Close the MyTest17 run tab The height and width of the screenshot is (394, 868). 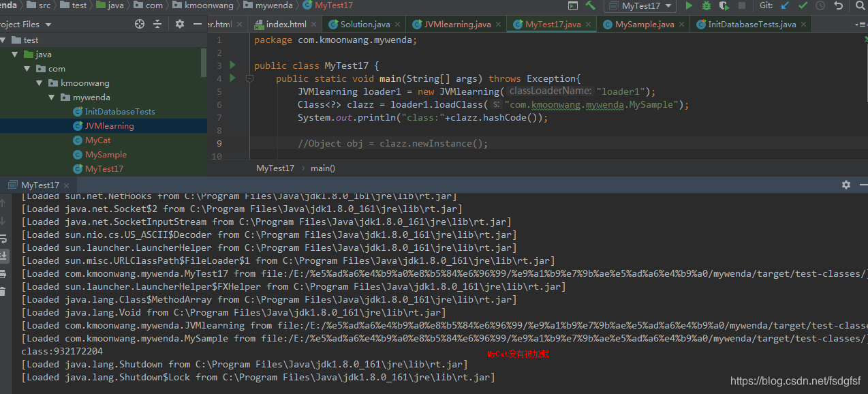click(65, 185)
